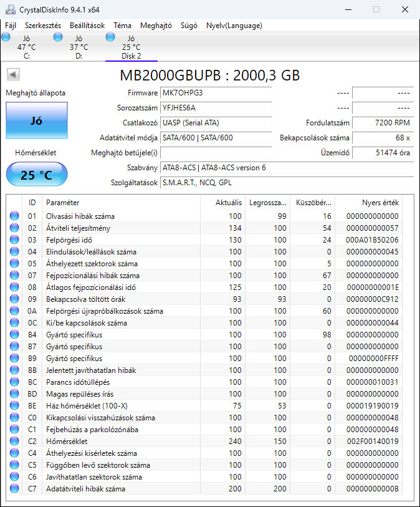Open the Súgó menu
This screenshot has width=420, height=507.
click(x=189, y=26)
